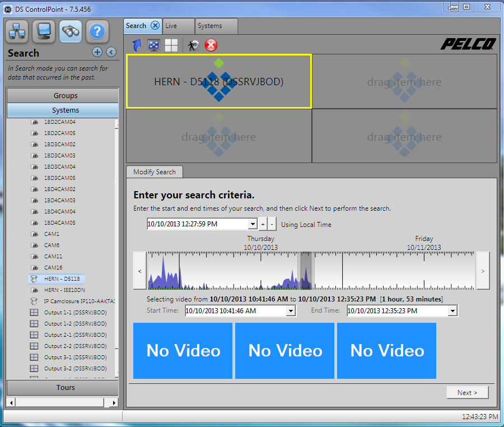This screenshot has width=504, height=427.
Task: Increment the search time with the plus stepper
Action: (262, 224)
